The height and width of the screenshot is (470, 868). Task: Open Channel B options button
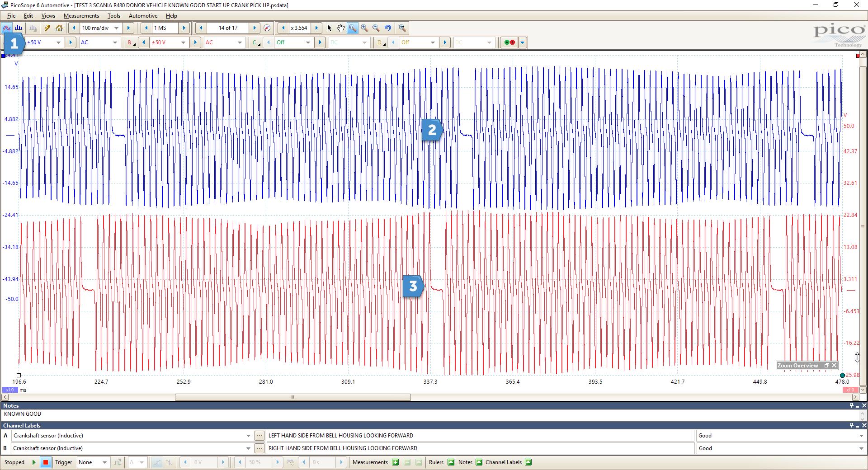tap(131, 42)
